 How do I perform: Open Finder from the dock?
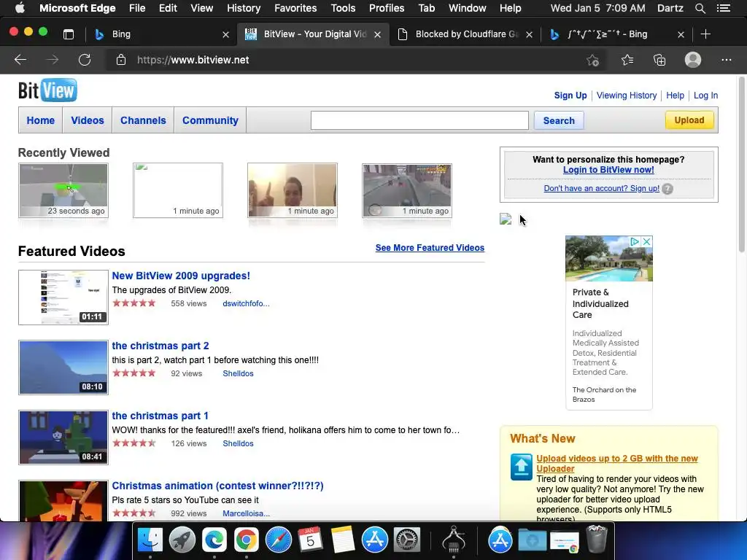tap(150, 540)
